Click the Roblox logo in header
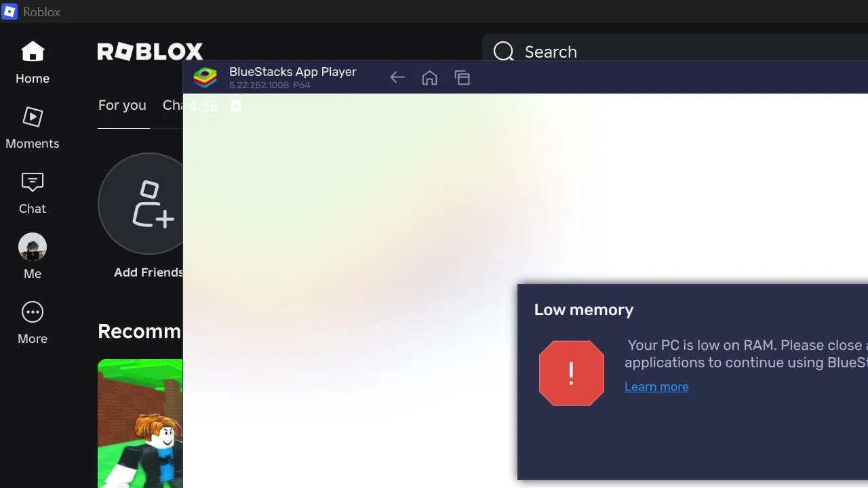The height and width of the screenshot is (488, 868). (x=150, y=52)
